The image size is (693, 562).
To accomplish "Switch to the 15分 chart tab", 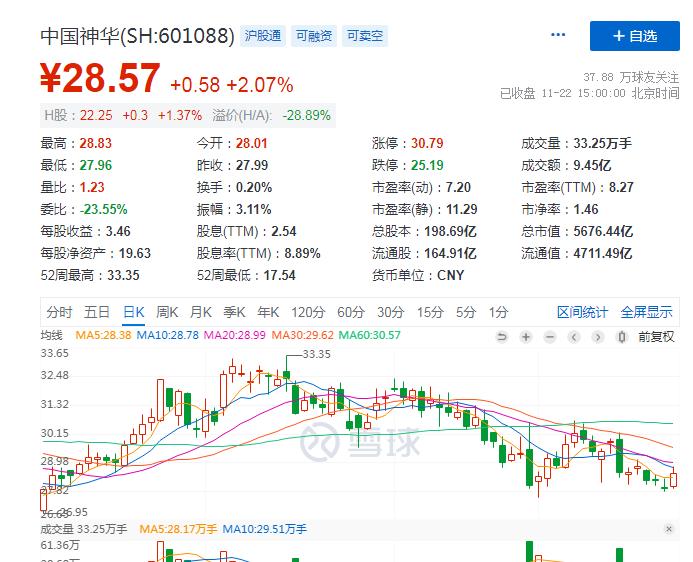I will (x=430, y=312).
